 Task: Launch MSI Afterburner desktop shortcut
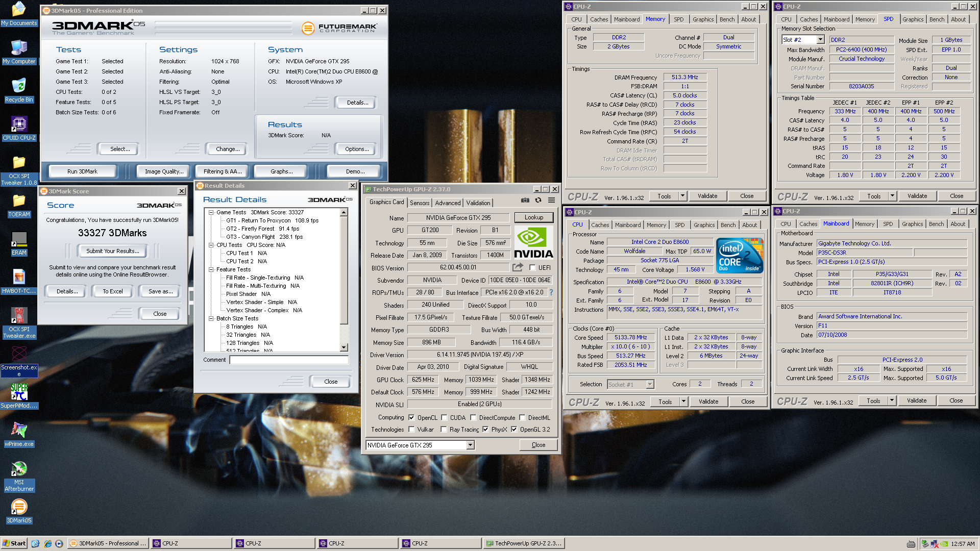click(x=19, y=477)
